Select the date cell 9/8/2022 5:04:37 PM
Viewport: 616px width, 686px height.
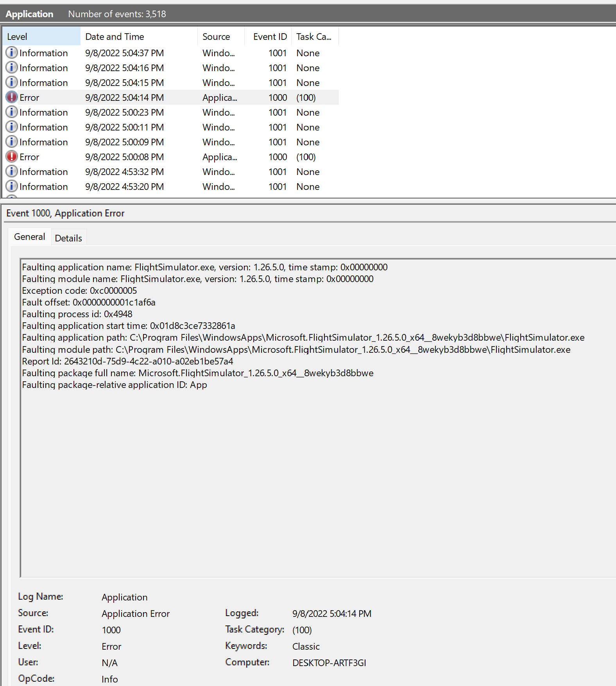coord(124,53)
